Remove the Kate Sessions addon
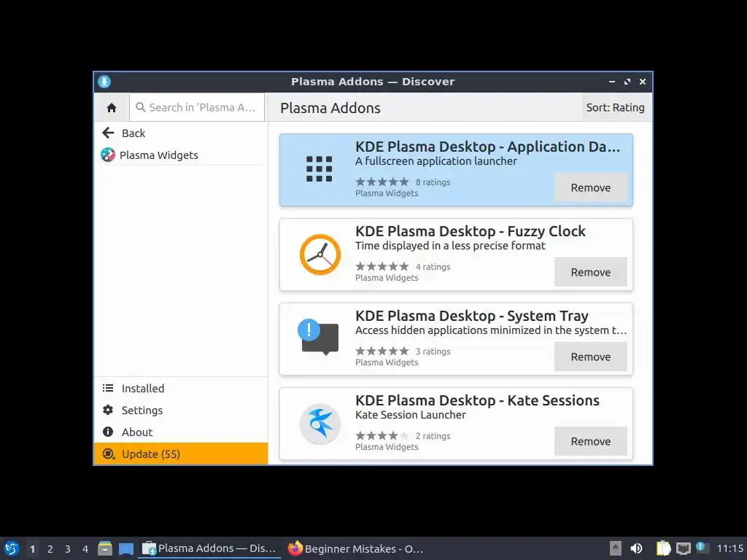 tap(590, 441)
